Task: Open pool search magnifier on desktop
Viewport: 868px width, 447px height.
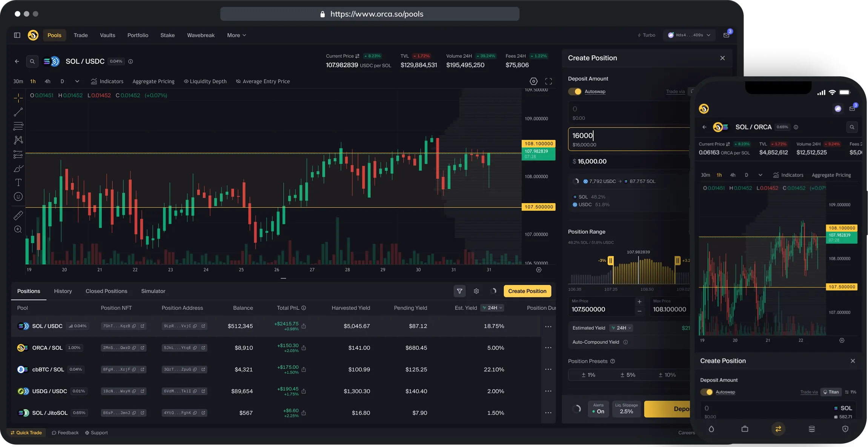Action: tap(32, 61)
